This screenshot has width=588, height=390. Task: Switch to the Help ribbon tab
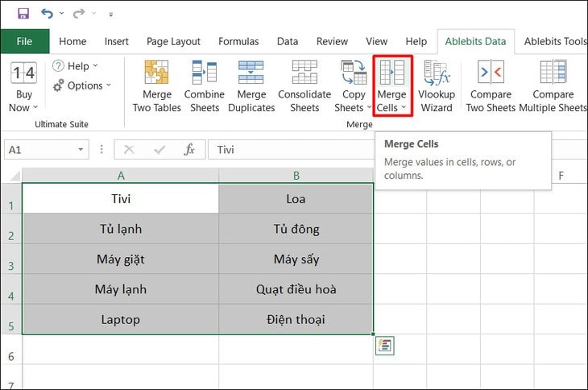[x=416, y=41]
